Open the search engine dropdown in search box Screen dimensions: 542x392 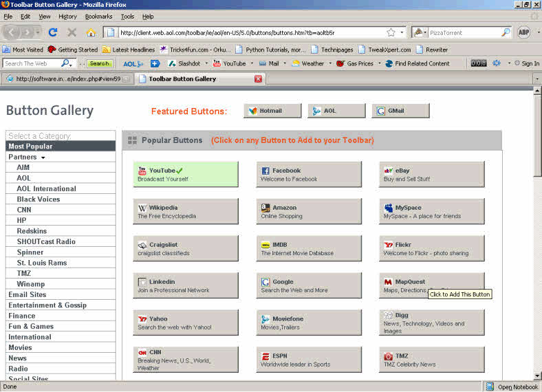pyautogui.click(x=420, y=32)
